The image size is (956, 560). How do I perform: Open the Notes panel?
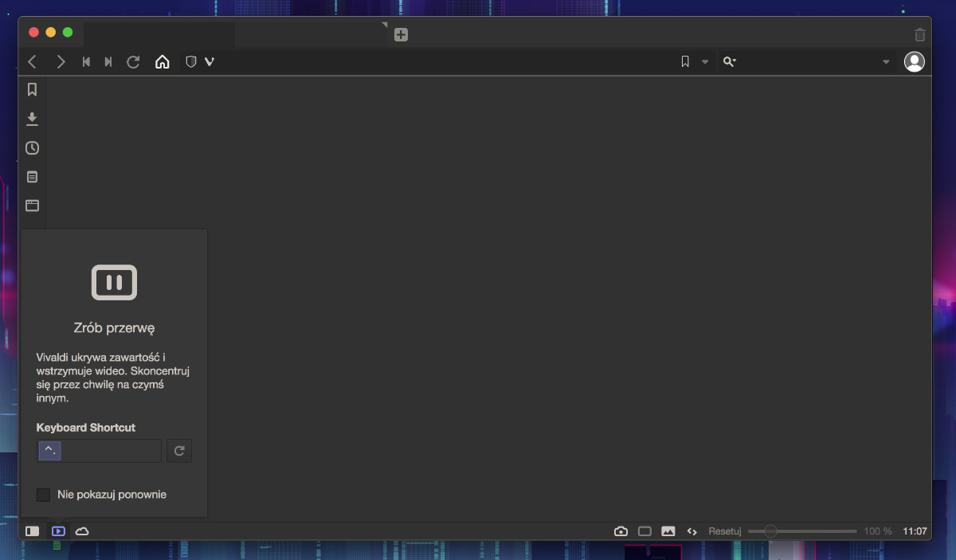point(32,177)
